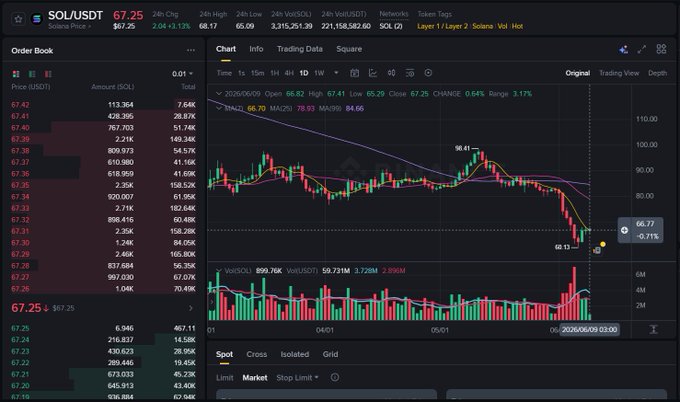Switch to the Isolated margin tab
The width and height of the screenshot is (680, 402).
(295, 354)
